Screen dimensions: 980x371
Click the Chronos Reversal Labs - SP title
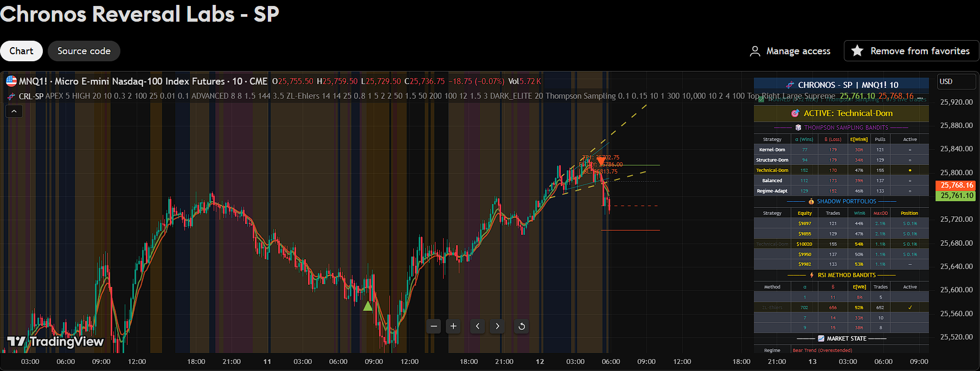139,14
